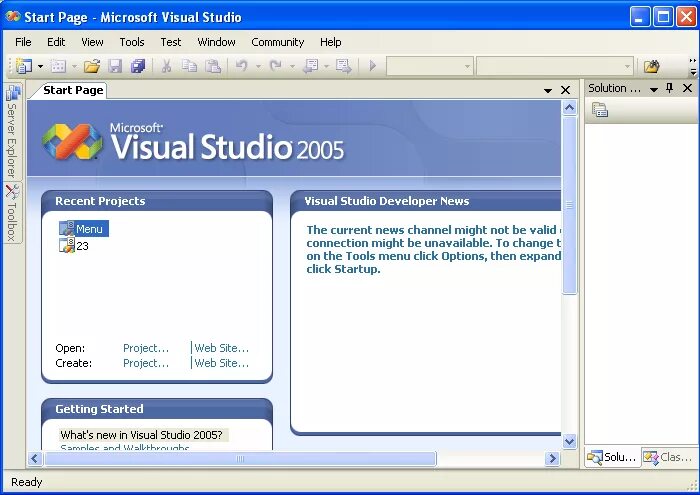This screenshot has width=700, height=495.
Task: Open the Tools menu
Action: pyautogui.click(x=132, y=42)
